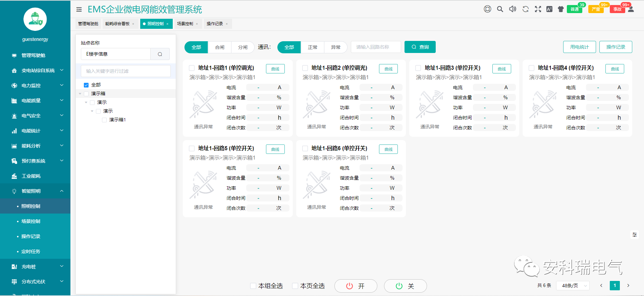Select the 地址1-回路2 card checkbox
Viewport: 644px width, 296px height.
[305, 68]
